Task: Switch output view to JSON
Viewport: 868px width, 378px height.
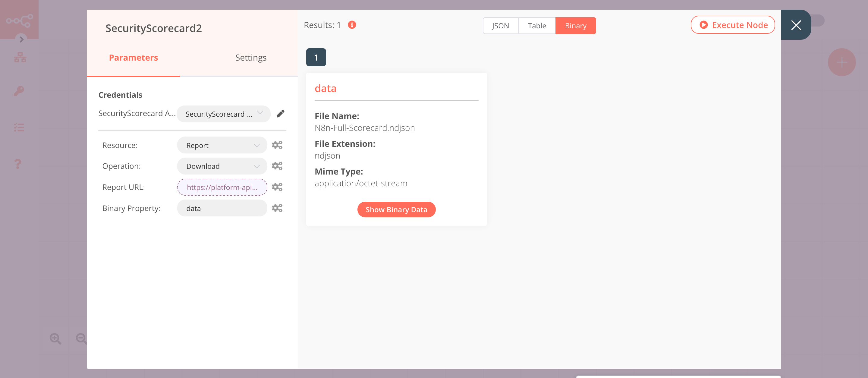Action: tap(501, 26)
